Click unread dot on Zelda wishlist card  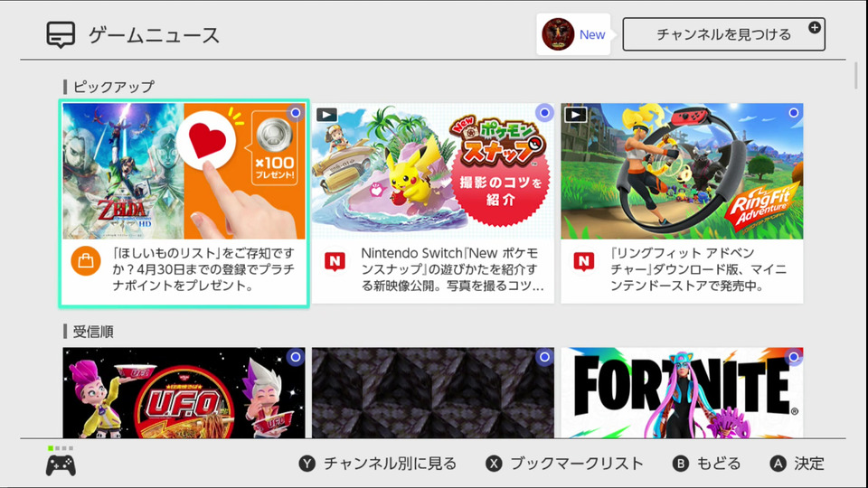[x=296, y=113]
